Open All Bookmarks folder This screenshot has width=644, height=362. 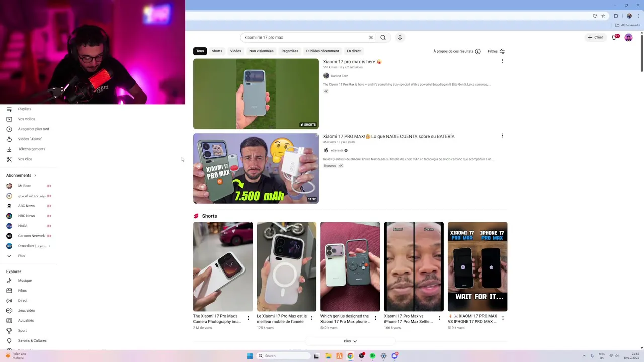628,25
